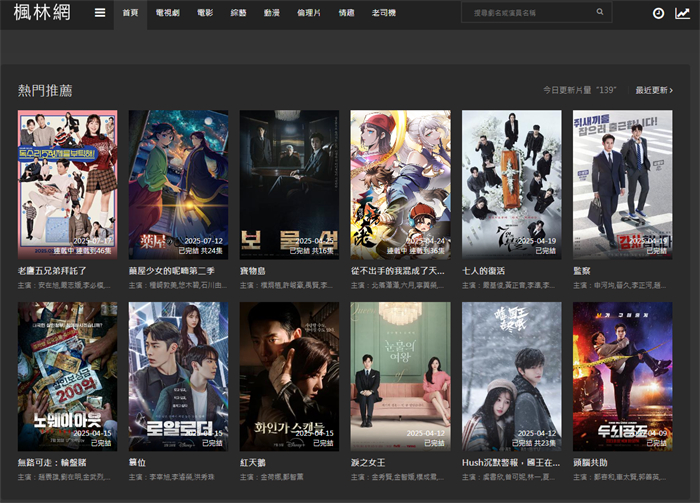This screenshot has width=700, height=503.
Task: Click the cast line under 篡位
Action: point(172,477)
